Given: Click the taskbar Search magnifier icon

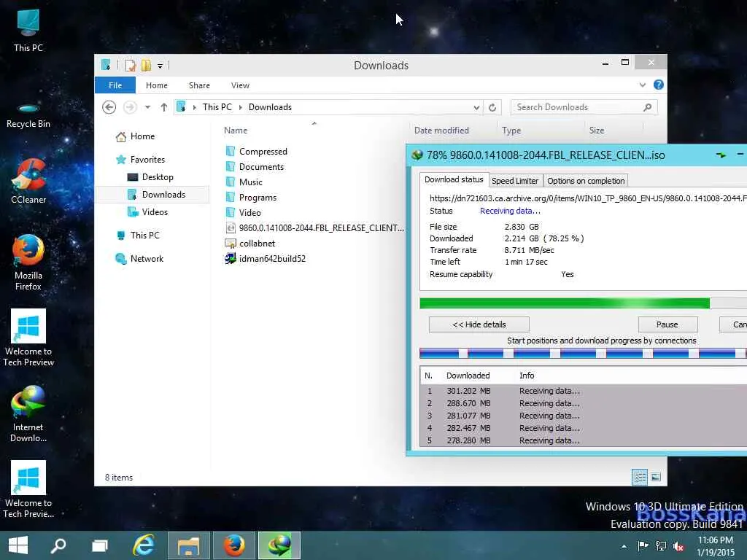Looking at the screenshot, I should [x=58, y=545].
